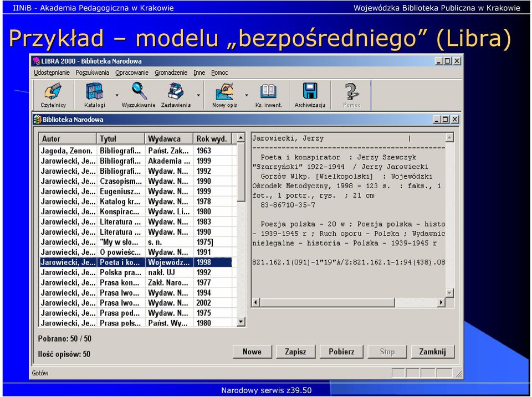532x397 pixels.
Task: Click the Zapisz button
Action: click(x=295, y=352)
